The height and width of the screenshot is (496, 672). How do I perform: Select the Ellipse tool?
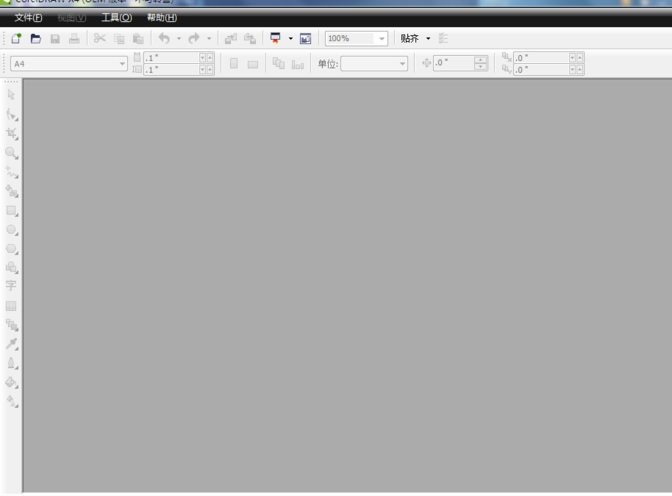point(12,230)
